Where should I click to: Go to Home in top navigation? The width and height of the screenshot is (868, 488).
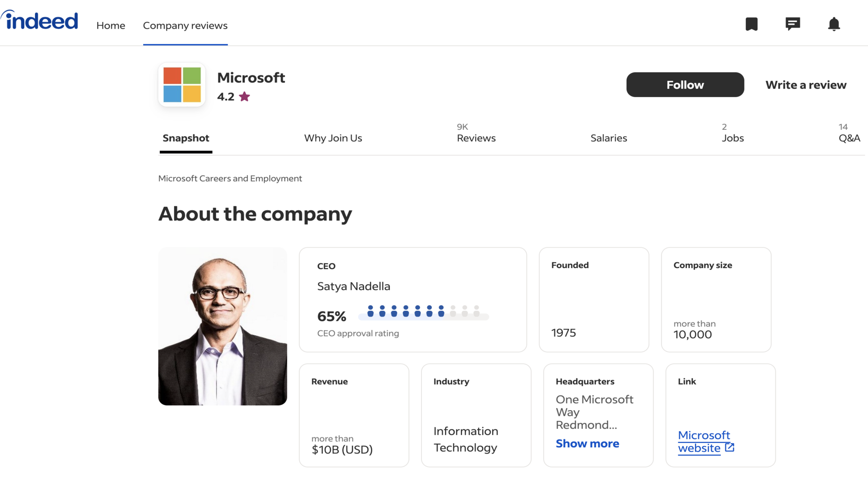click(111, 26)
